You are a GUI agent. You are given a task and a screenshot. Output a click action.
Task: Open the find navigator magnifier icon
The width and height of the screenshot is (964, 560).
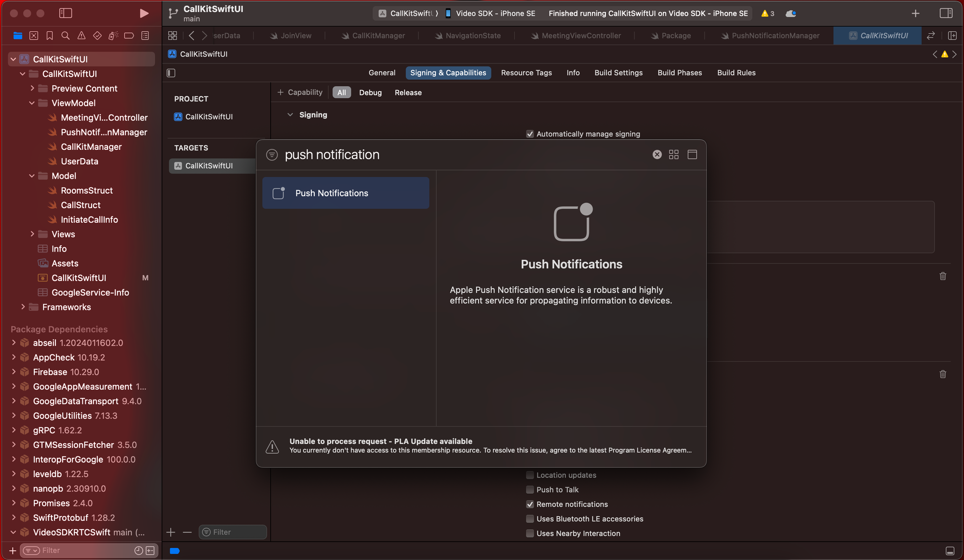tap(66, 36)
